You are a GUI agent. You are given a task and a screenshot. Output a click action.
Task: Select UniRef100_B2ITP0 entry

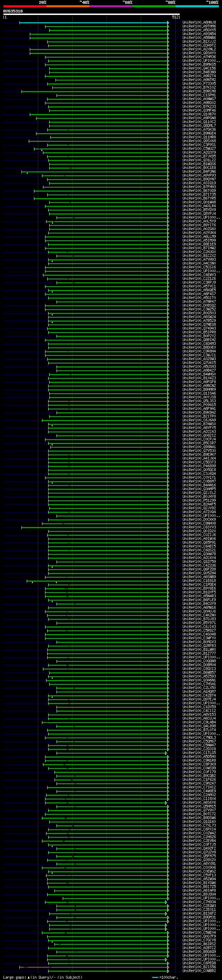pyautogui.click(x=199, y=416)
